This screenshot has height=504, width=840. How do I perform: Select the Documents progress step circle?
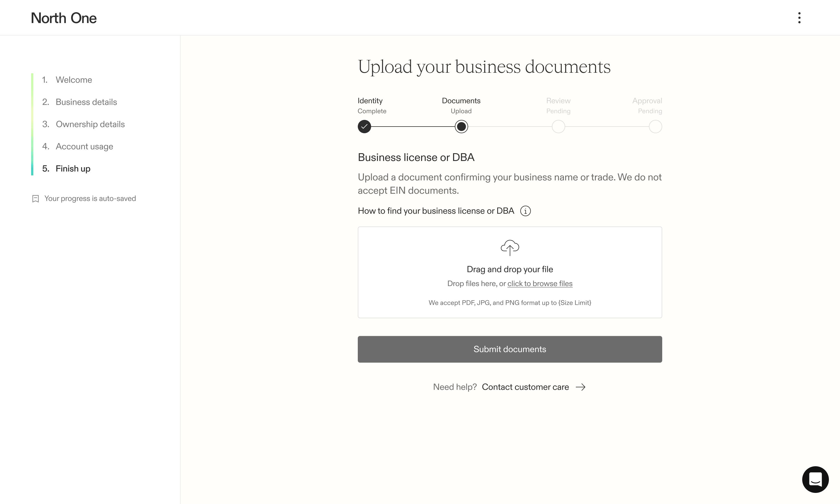461,127
